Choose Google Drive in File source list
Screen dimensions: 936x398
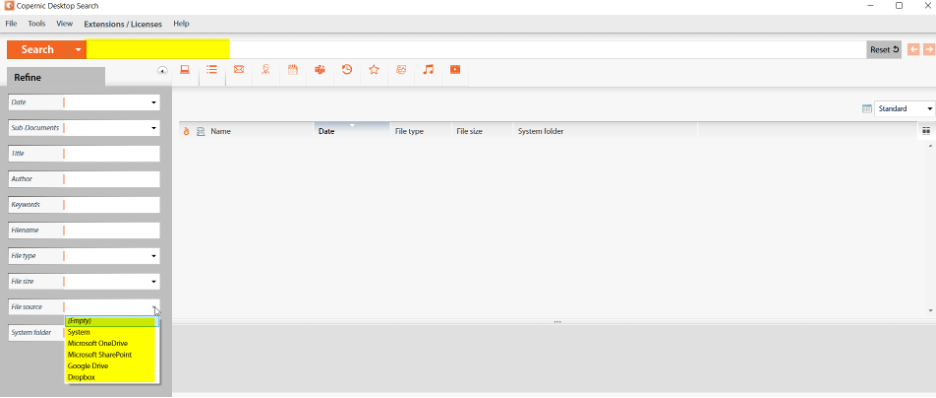coord(112,366)
